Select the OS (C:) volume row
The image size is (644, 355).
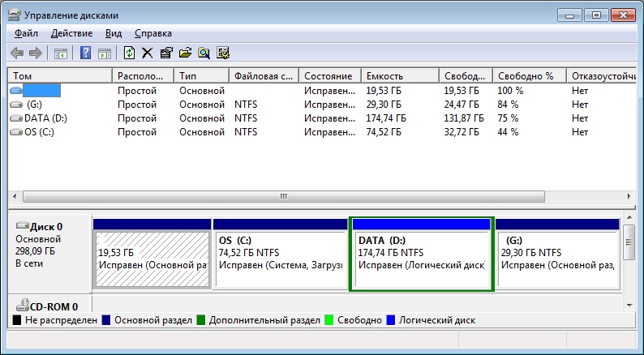click(x=322, y=132)
